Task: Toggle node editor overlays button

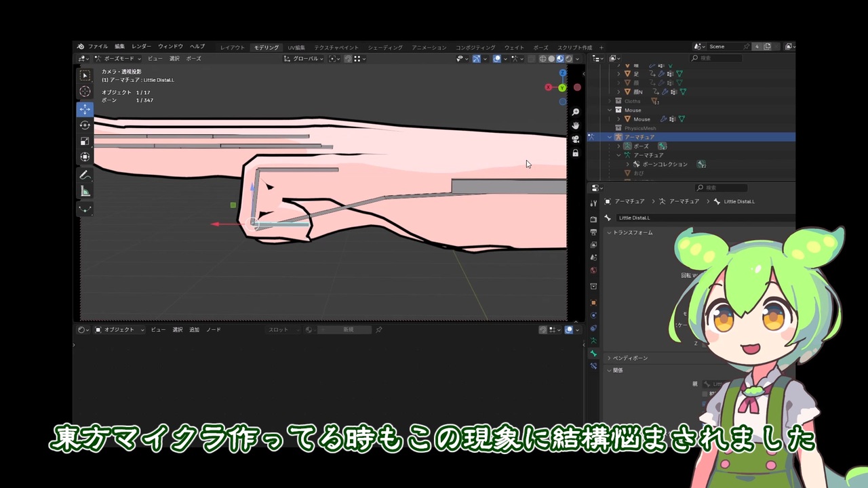Action: coord(569,330)
